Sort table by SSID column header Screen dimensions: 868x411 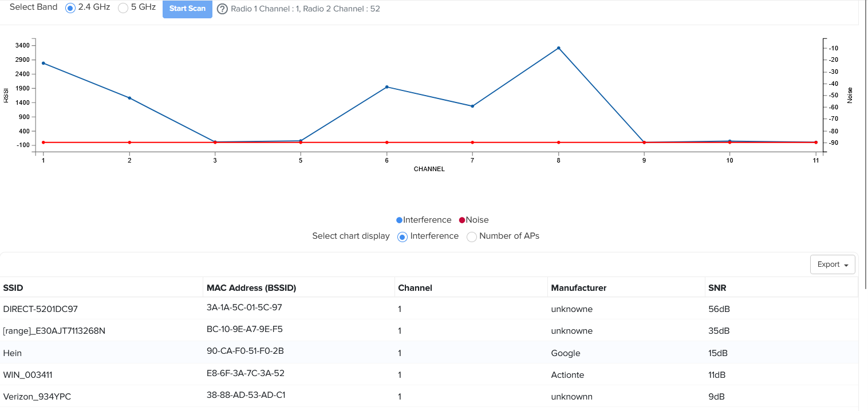pyautogui.click(x=13, y=288)
